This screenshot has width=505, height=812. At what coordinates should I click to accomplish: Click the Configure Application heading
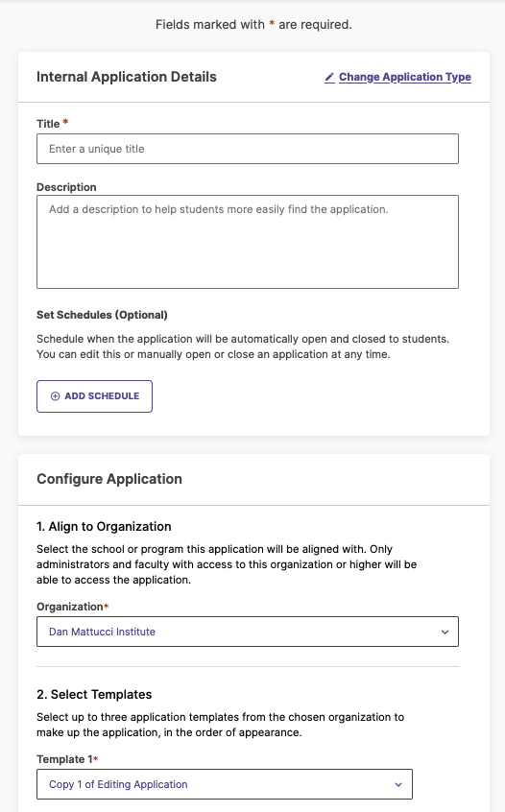tap(109, 479)
